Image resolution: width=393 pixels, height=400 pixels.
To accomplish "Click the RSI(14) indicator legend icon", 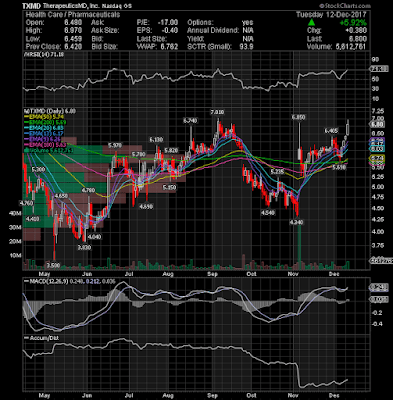I will 25,54.
